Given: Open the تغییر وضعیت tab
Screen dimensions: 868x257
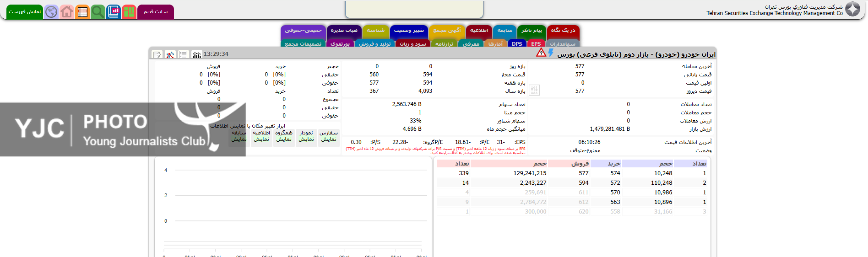Looking at the screenshot, I should 409,32.
